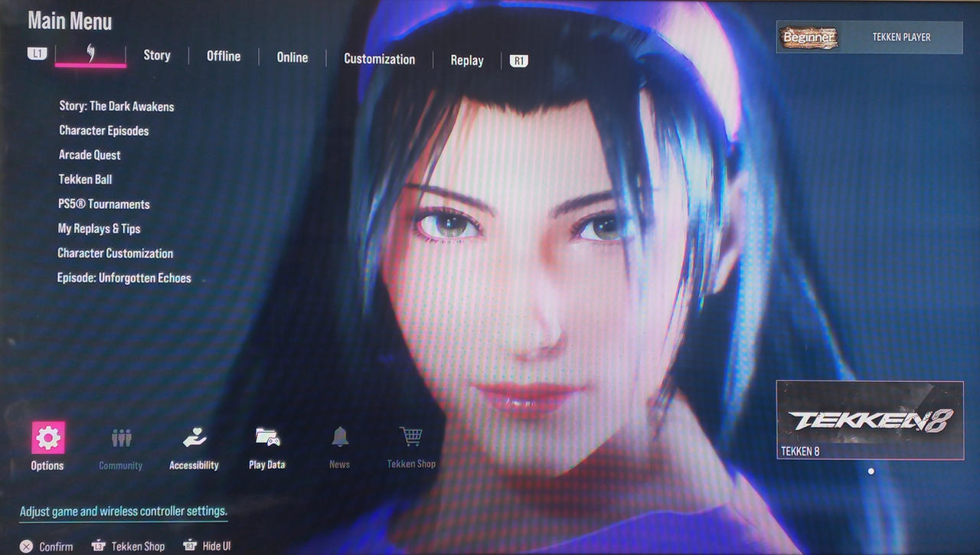This screenshot has height=555, width=980.
Task: Select the Tekken Shop hint in footer
Action: [138, 546]
